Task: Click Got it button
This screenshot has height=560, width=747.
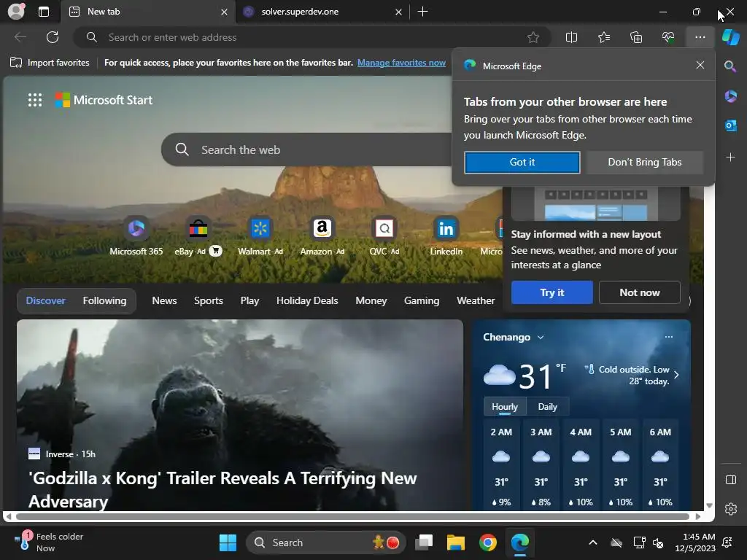Action: tap(522, 163)
